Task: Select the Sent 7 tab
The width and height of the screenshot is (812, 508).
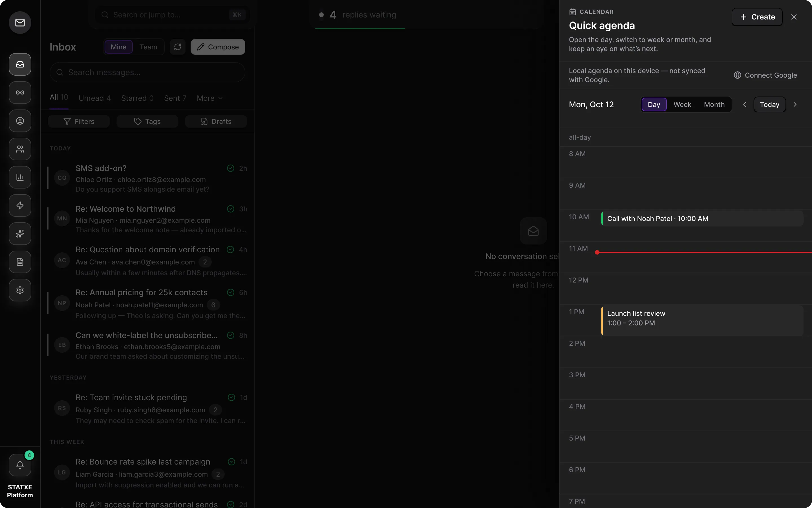Action: pyautogui.click(x=175, y=98)
